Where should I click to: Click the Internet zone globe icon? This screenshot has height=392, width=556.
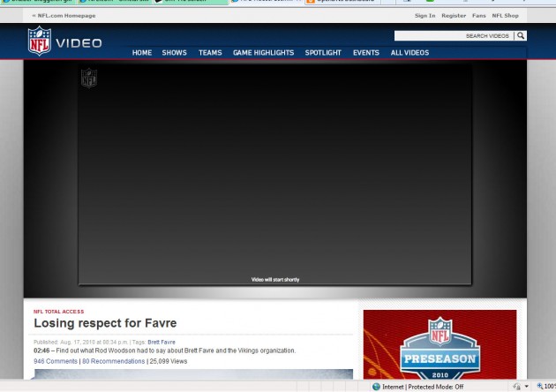click(376, 387)
